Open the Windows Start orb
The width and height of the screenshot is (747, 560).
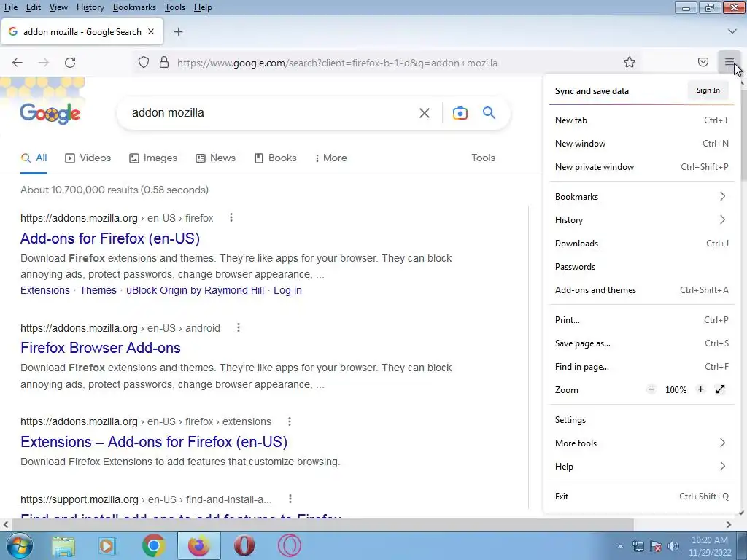tap(19, 545)
